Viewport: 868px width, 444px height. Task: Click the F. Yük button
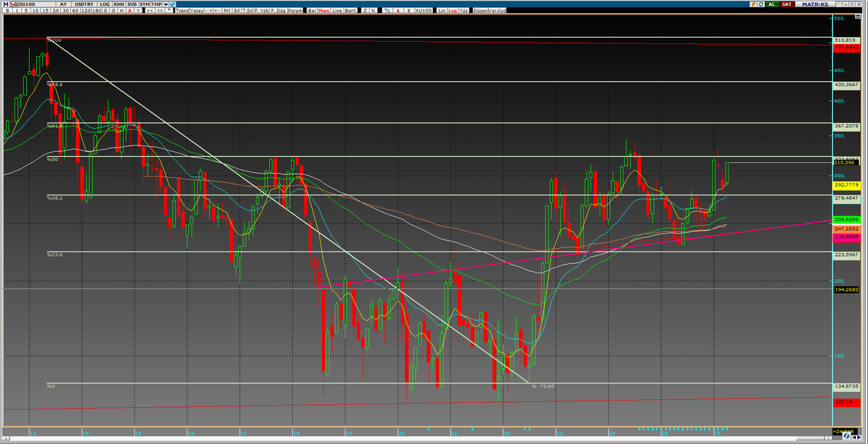[262, 11]
